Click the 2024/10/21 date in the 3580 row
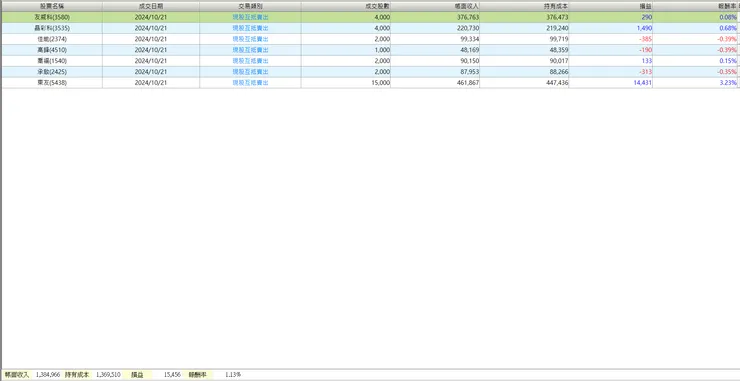740x381 pixels. pyautogui.click(x=151, y=17)
